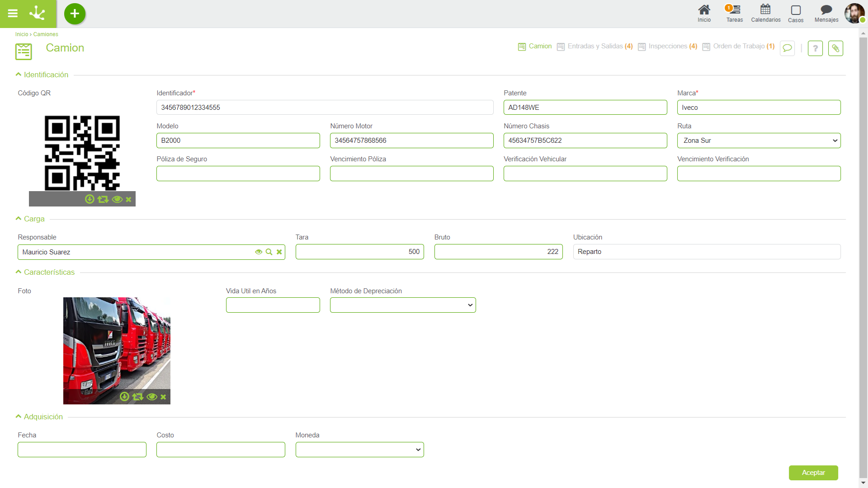Select the Camion tab
Screen dimensions: 868x488
click(x=535, y=46)
